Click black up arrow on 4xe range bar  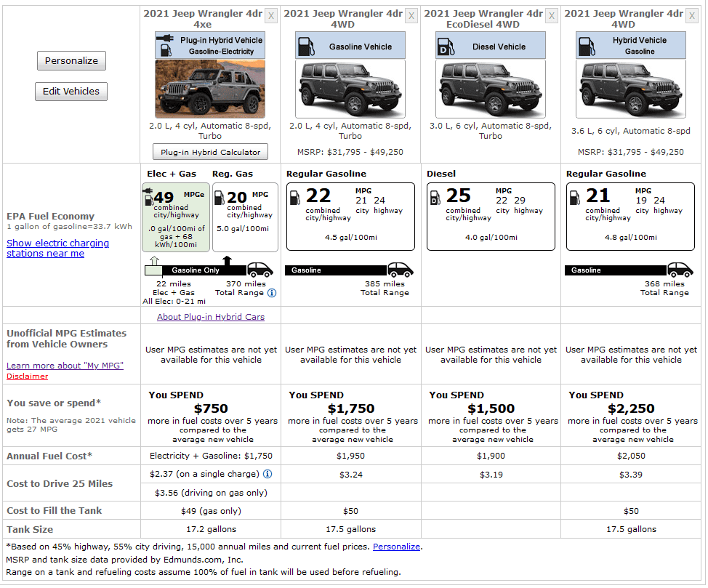point(227,261)
